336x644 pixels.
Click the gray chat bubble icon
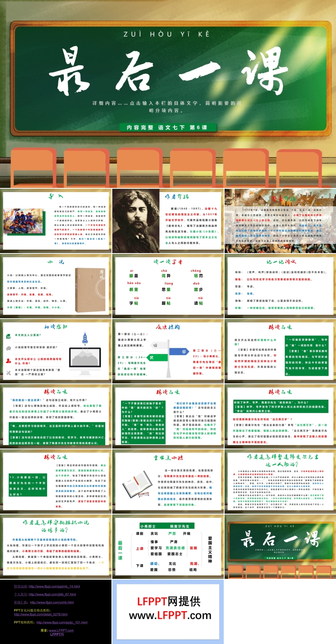click(x=8, y=348)
